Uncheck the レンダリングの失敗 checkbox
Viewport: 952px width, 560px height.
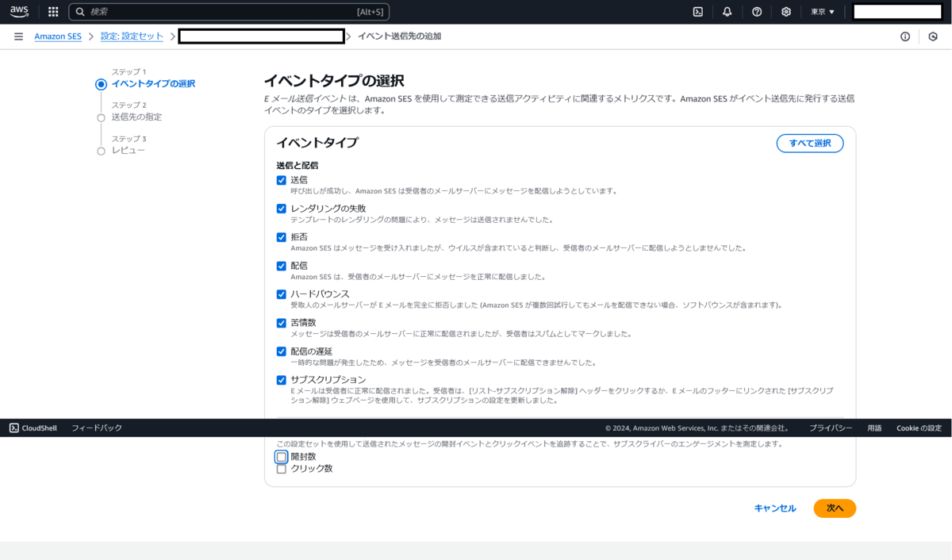click(x=282, y=209)
